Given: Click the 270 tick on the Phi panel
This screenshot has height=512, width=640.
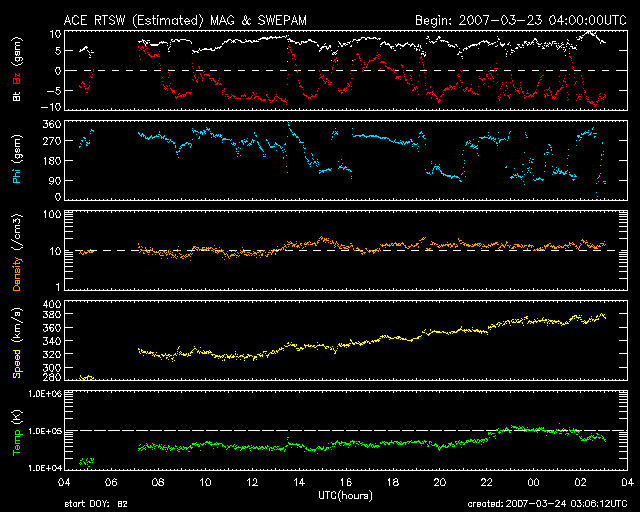Looking at the screenshot, I should (52, 141).
